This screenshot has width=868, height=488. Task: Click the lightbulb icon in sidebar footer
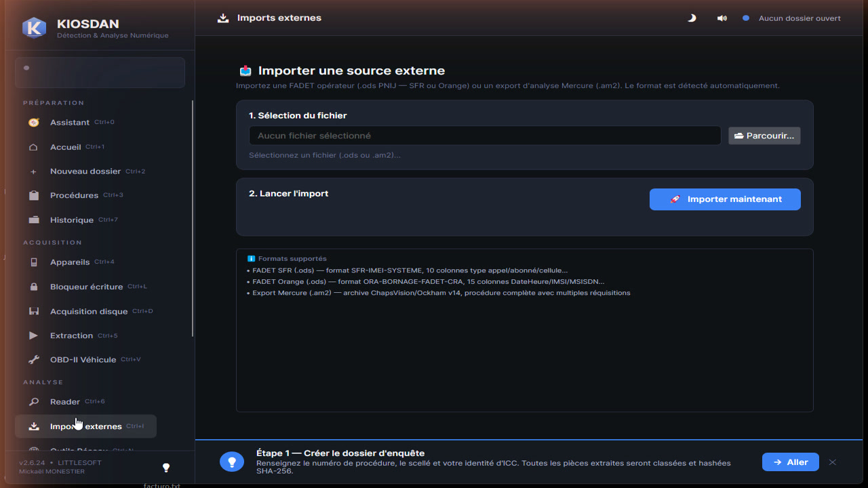click(166, 468)
